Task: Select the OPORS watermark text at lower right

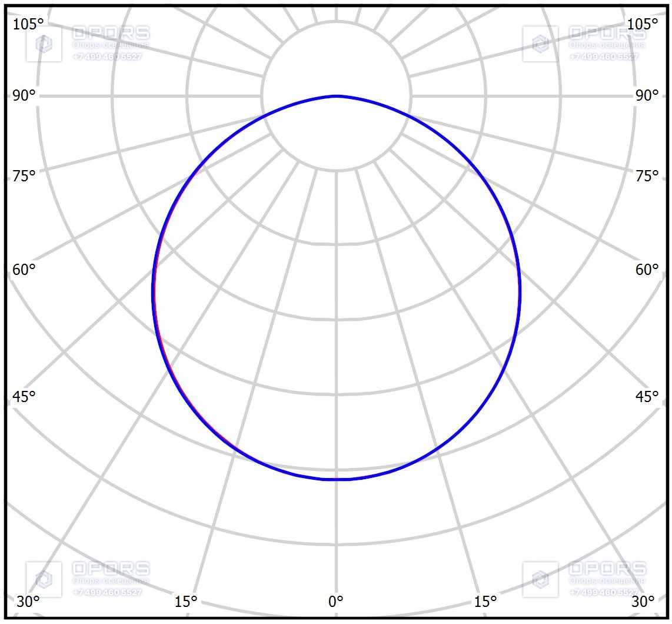Action: coord(607,569)
